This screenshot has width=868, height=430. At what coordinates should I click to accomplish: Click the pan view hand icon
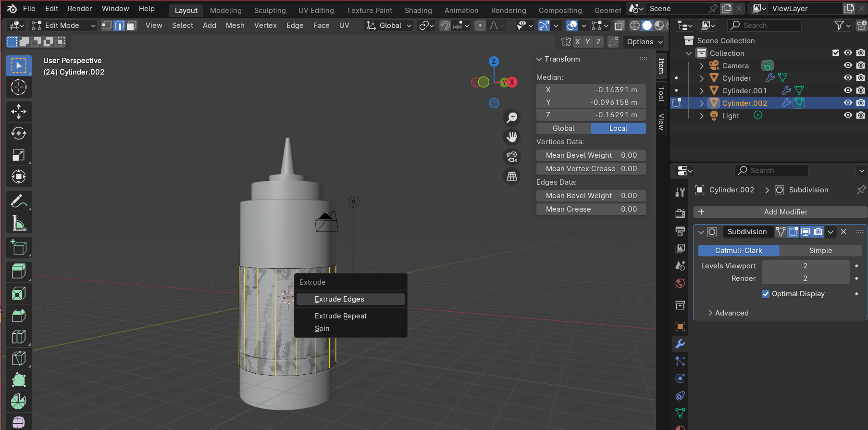tap(512, 137)
